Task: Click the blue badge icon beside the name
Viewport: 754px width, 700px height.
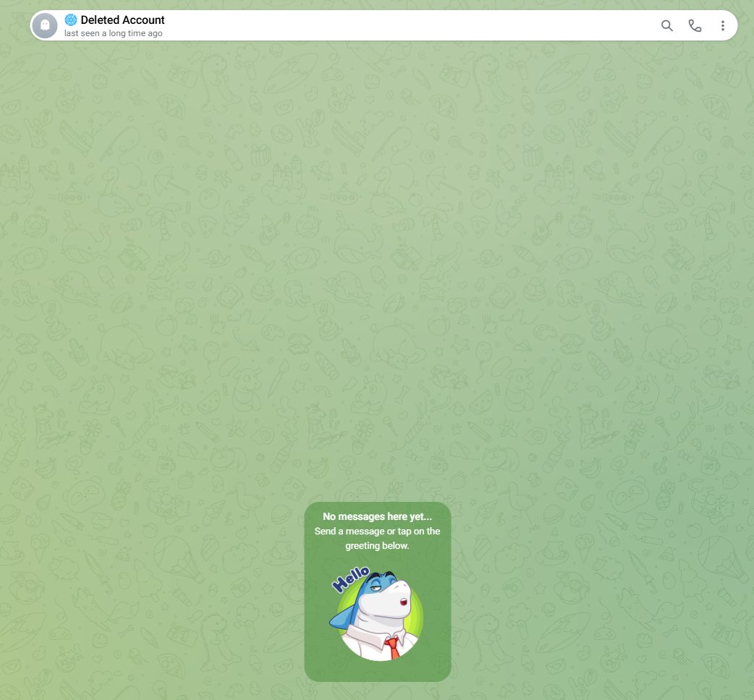Action: point(71,20)
